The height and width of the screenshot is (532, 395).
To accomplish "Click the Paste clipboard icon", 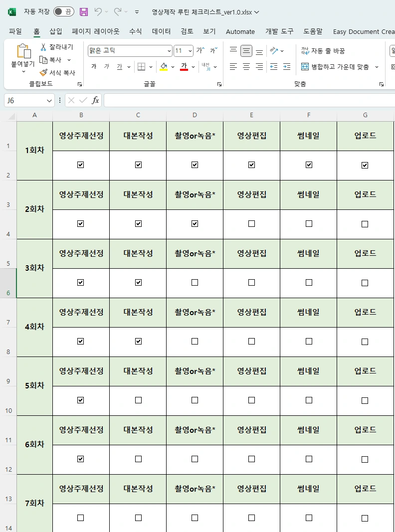I will (x=23, y=51).
